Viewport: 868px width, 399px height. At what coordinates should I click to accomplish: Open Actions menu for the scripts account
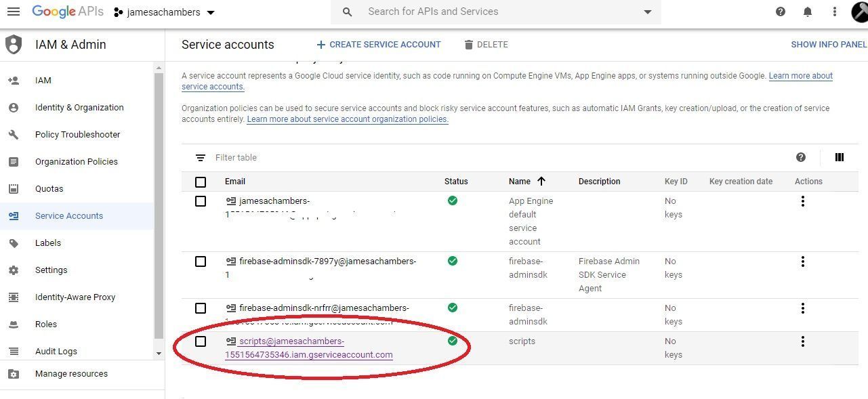point(802,341)
